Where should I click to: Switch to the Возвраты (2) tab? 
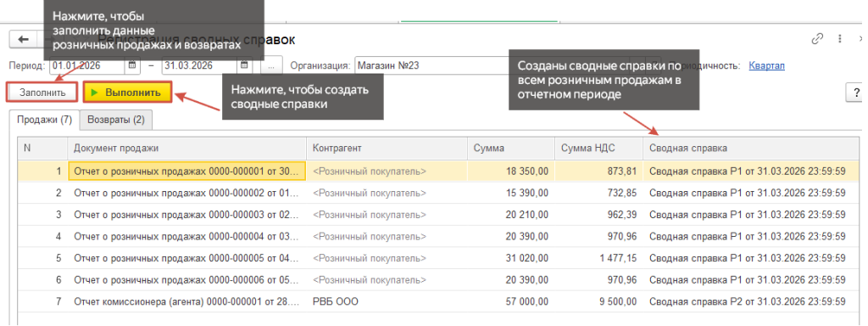pos(116,120)
